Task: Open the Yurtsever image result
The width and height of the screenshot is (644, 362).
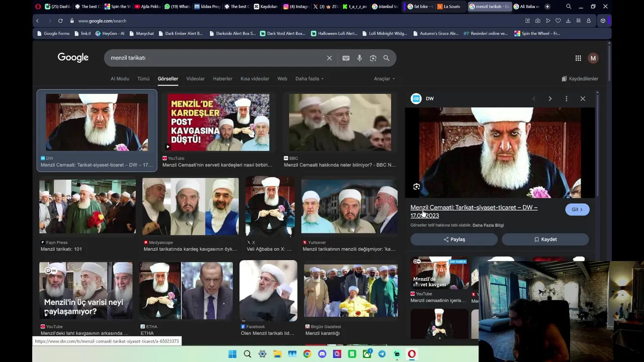Action: 349,207
